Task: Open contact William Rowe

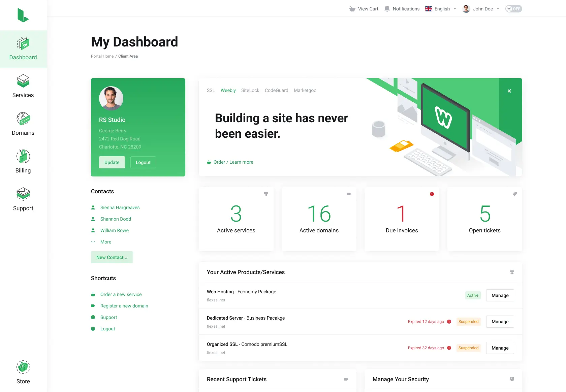Action: coord(115,230)
